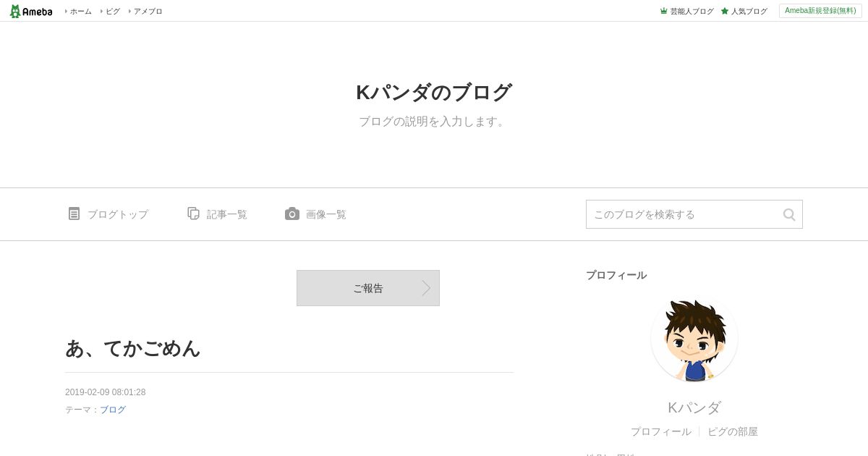This screenshot has height=456, width=868.
Task: Click the star icon for 人気ブログ
Action: 724,11
